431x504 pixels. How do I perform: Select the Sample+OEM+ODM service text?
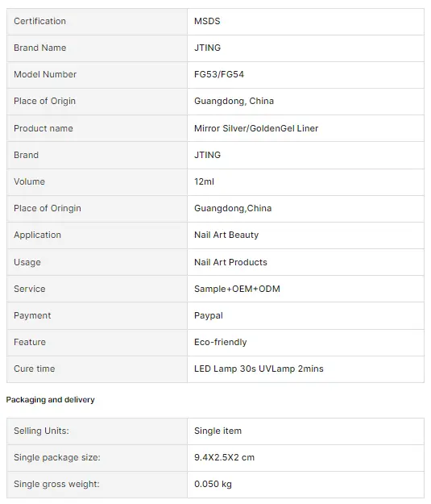(x=237, y=289)
